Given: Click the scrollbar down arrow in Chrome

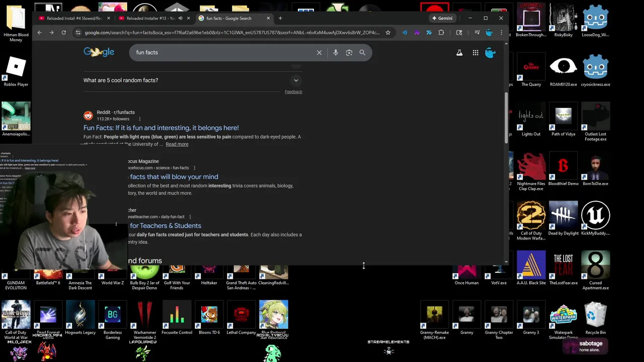Looking at the screenshot, I should (506, 261).
